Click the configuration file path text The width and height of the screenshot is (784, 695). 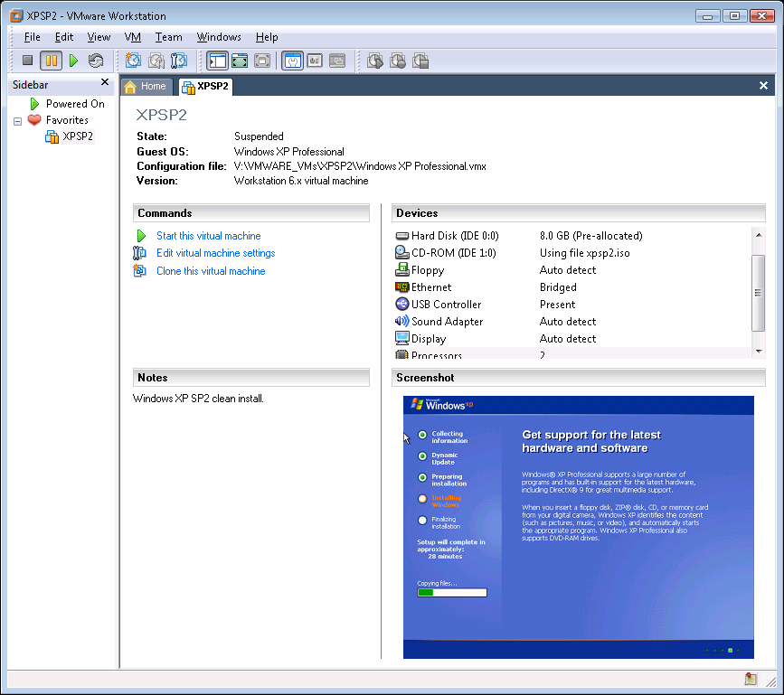(360, 166)
